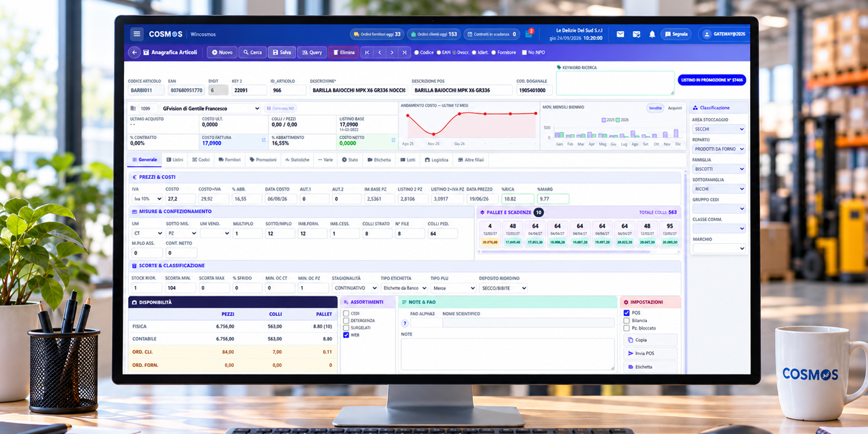Click the envelope-with-checkmark icon in the header
The image size is (868, 434).
(636, 34)
